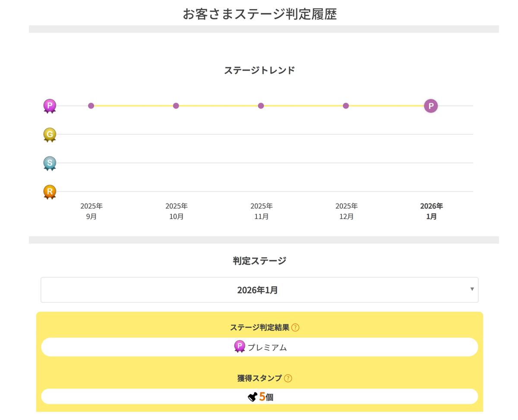Click help icon next to ステージ判定結果
The height and width of the screenshot is (420, 518).
click(x=295, y=327)
